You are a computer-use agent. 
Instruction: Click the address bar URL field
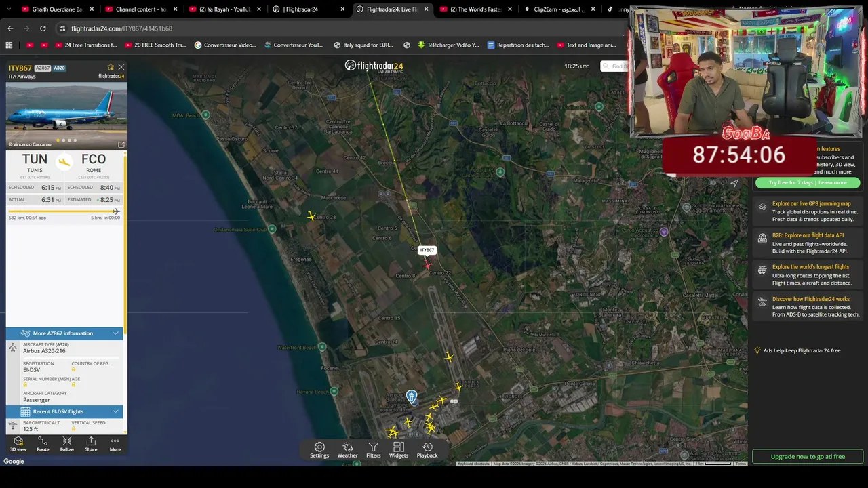tap(339, 28)
